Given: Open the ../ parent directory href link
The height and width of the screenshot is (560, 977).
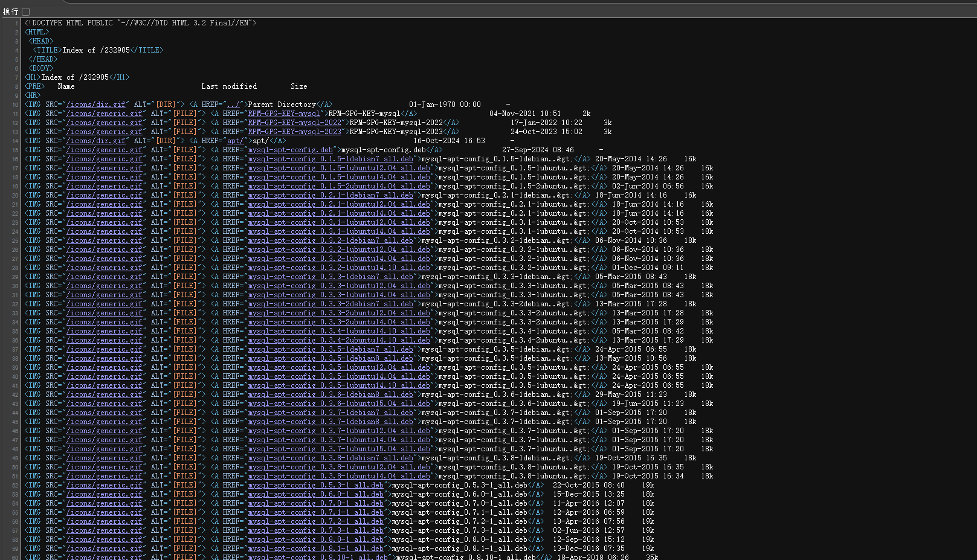Looking at the screenshot, I should coord(233,105).
